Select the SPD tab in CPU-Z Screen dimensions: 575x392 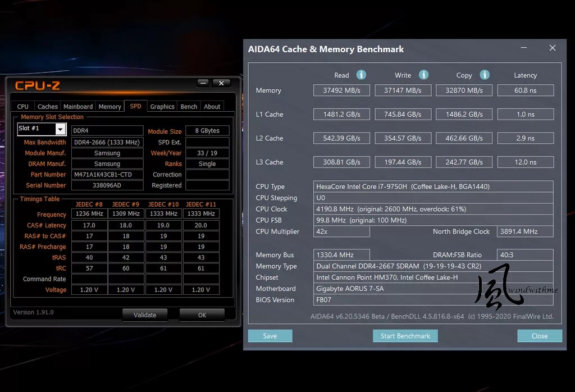(x=135, y=106)
